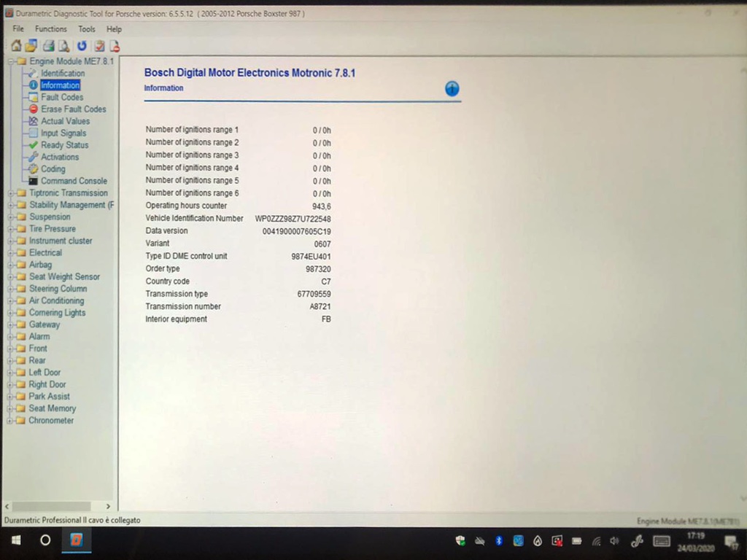This screenshot has width=747, height=560.
Task: Click the VIN value WP0ZZZ98Z7U722548
Action: 293,219
